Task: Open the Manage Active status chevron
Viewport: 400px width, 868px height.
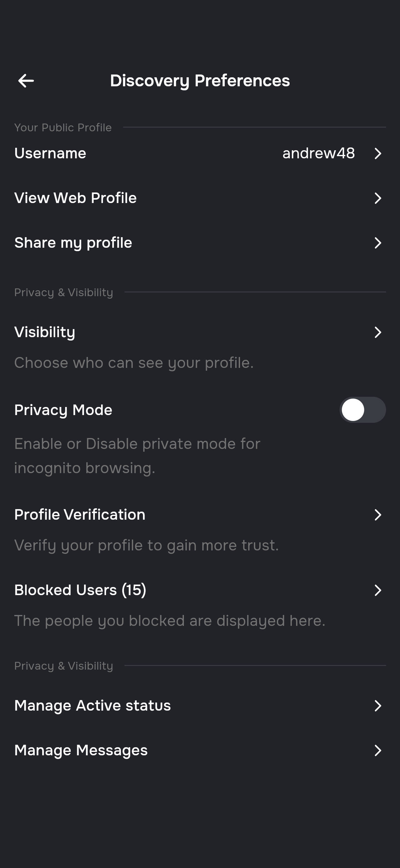Action: tap(378, 706)
